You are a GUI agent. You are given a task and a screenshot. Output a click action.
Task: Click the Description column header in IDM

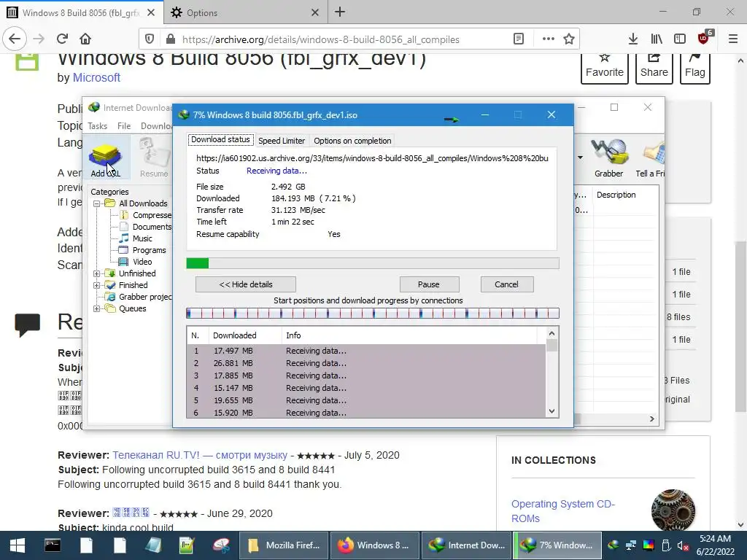[616, 195]
